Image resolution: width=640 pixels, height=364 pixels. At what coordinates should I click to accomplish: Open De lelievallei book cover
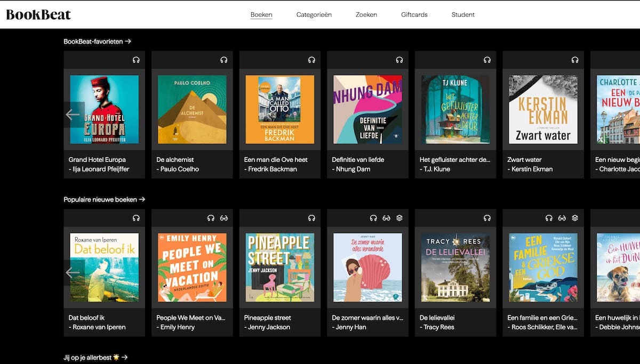[x=455, y=268]
